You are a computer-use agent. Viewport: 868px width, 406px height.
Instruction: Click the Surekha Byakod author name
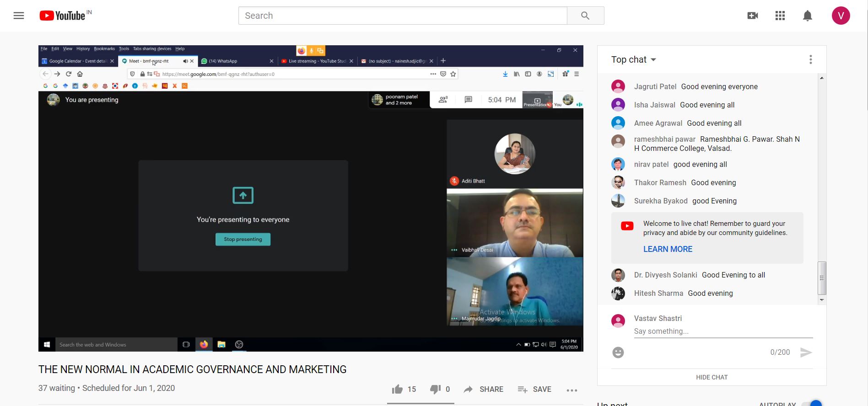click(x=661, y=201)
